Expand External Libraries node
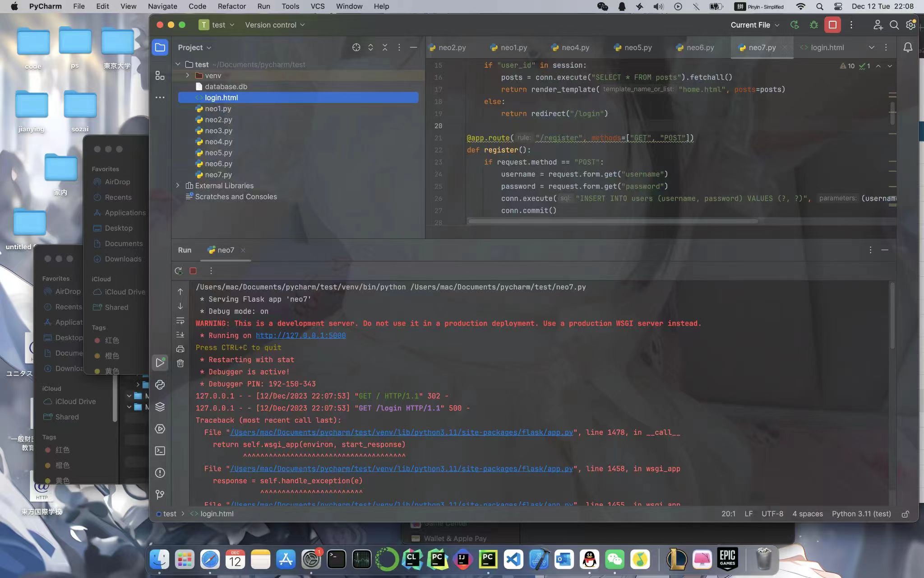The width and height of the screenshot is (924, 578). pos(178,186)
